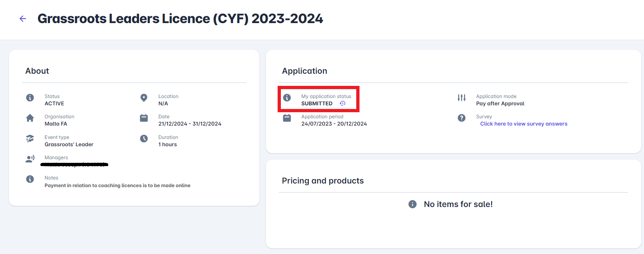The width and height of the screenshot is (644, 254).
Task: Click the Duration clock icon
Action: pos(144,139)
